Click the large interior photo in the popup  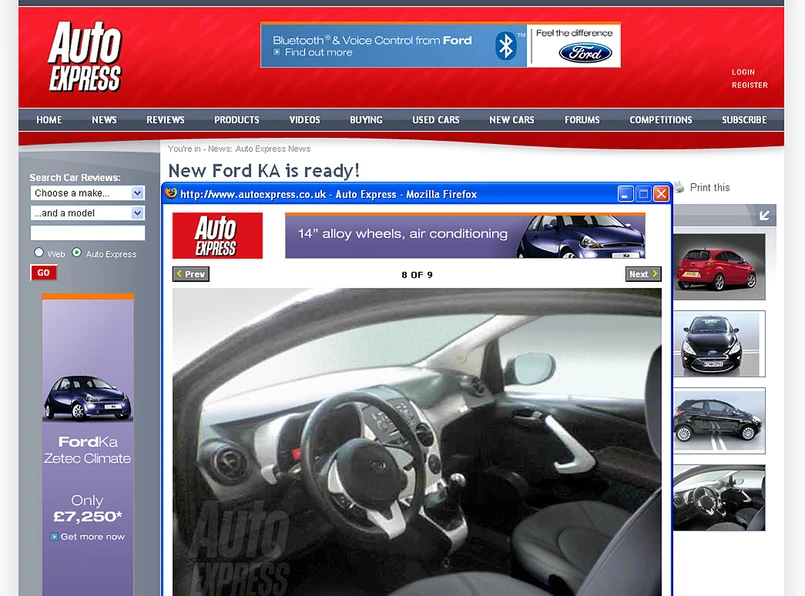tap(417, 442)
